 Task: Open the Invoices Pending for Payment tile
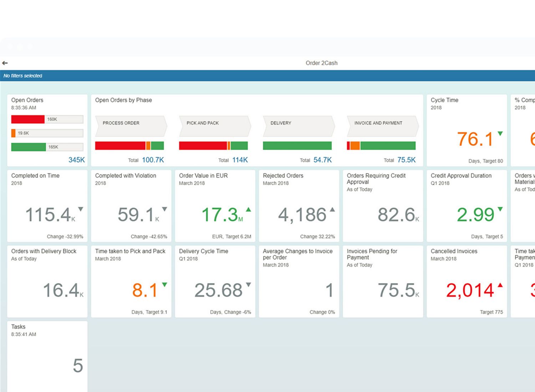383,281
